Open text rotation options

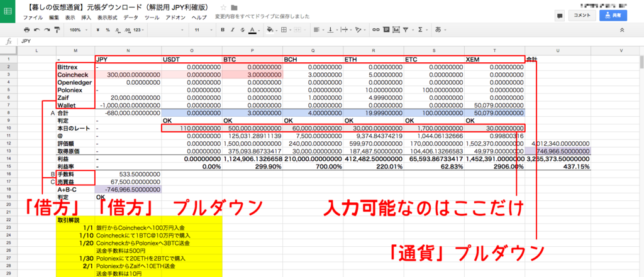[x=359, y=30]
